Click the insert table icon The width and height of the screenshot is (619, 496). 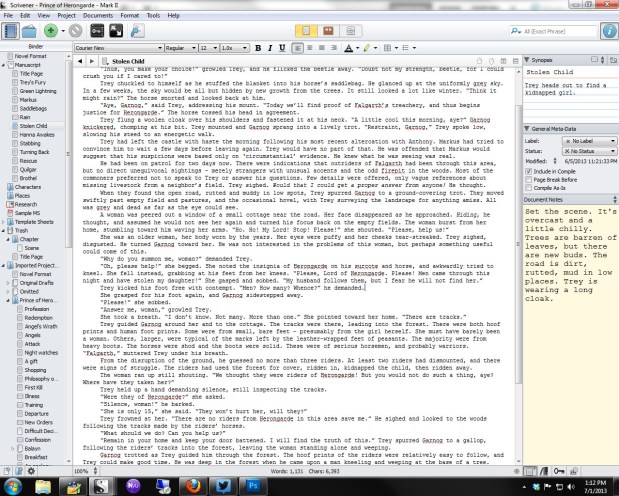387,48
